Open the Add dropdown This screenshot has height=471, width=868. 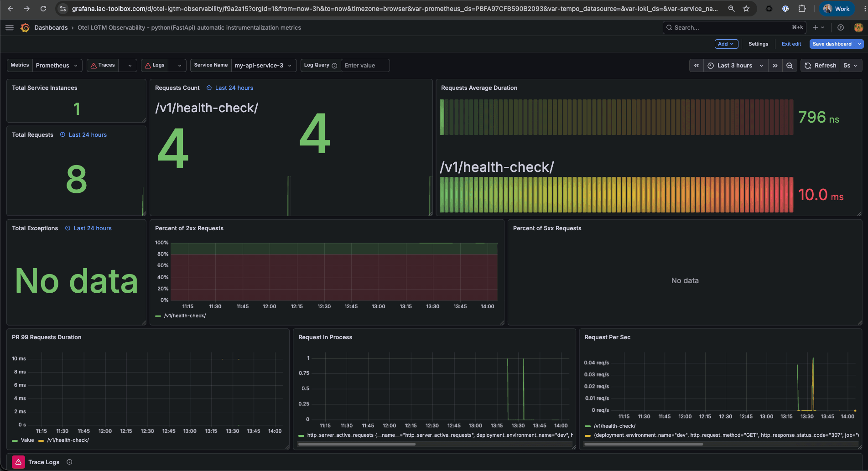(726, 44)
